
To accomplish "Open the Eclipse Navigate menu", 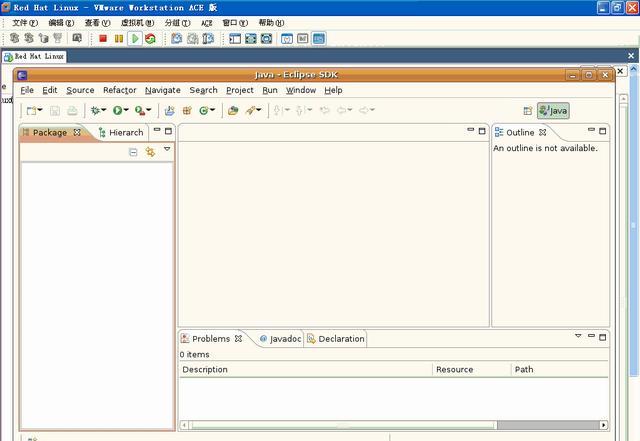I will click(x=163, y=90).
